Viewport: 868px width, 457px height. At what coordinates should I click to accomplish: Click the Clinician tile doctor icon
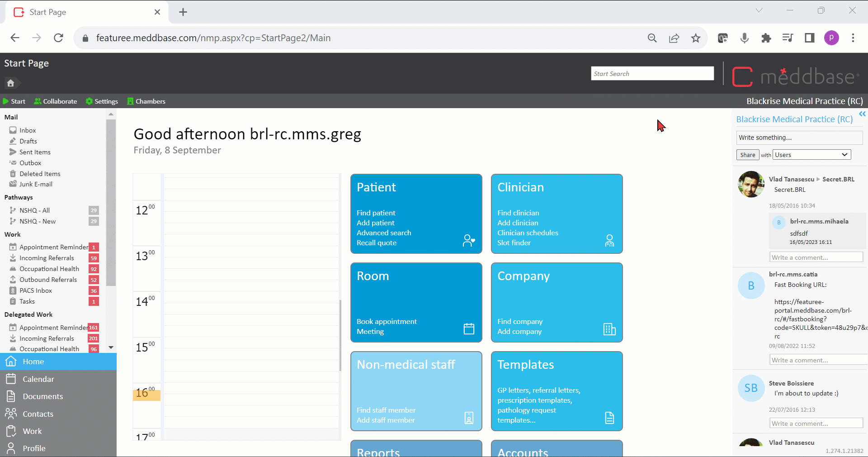click(x=609, y=240)
